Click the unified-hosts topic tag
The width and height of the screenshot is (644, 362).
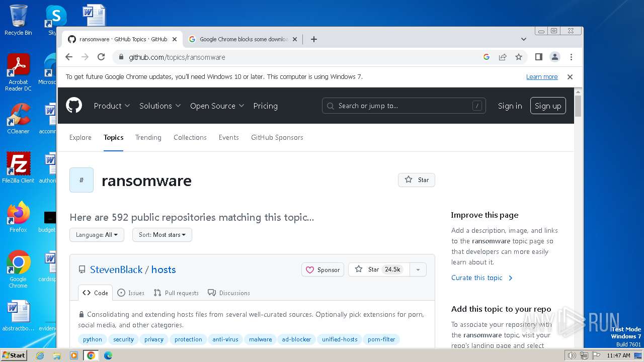tap(340, 339)
